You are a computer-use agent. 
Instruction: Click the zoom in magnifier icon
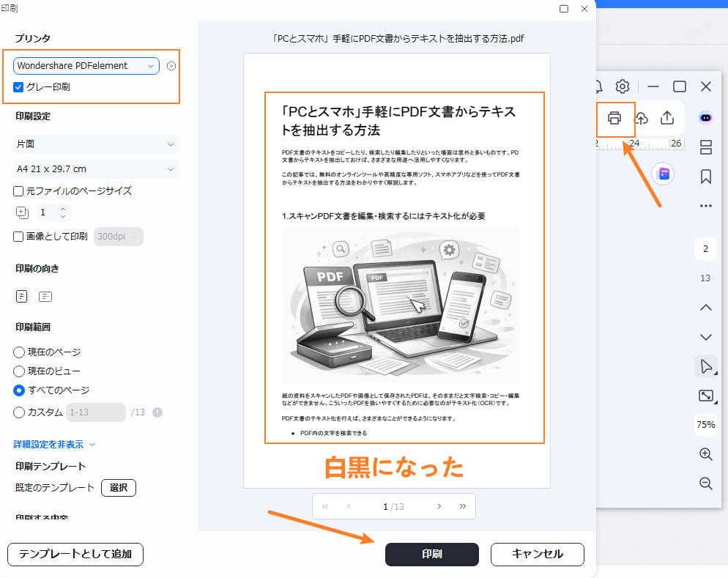[705, 453]
